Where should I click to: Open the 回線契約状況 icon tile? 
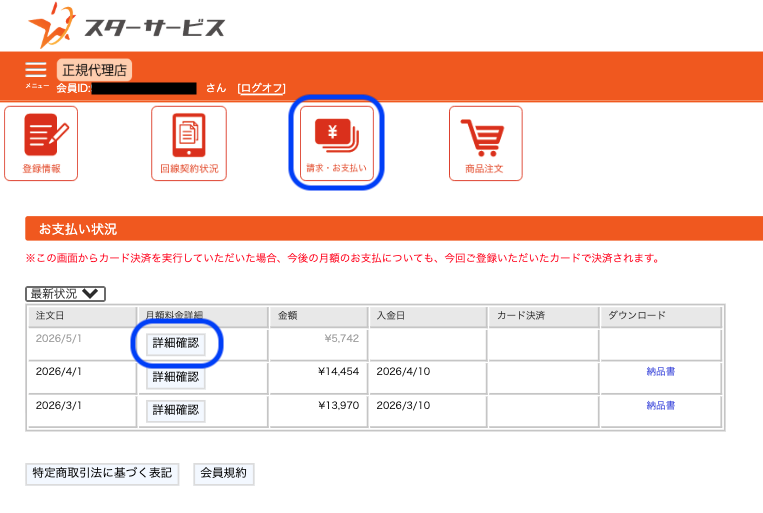(189, 144)
